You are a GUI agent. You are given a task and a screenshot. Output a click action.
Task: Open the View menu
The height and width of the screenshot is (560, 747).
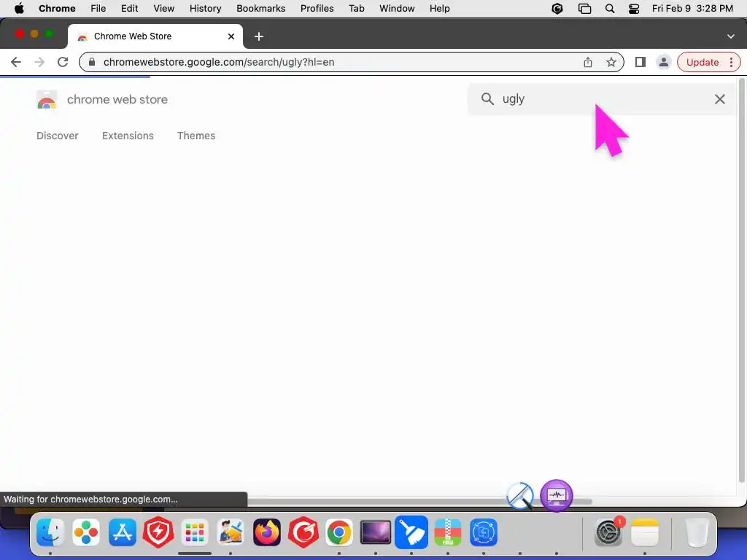[164, 9]
